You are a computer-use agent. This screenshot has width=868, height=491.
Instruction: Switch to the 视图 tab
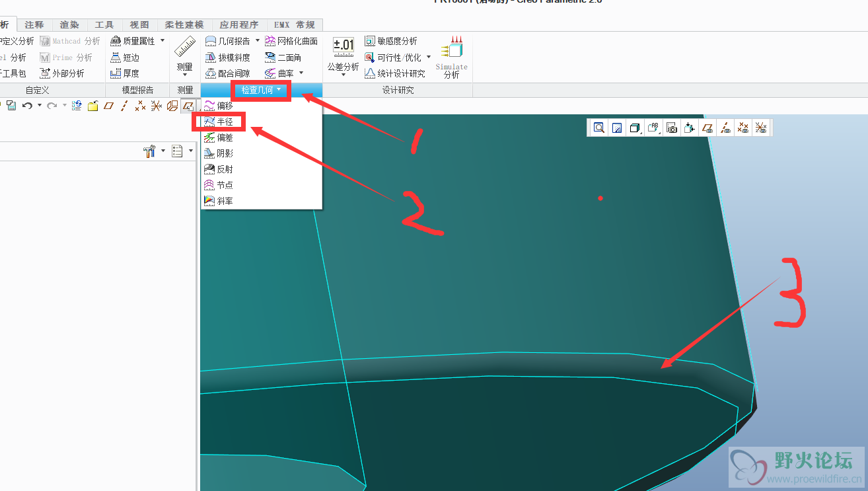pos(139,24)
